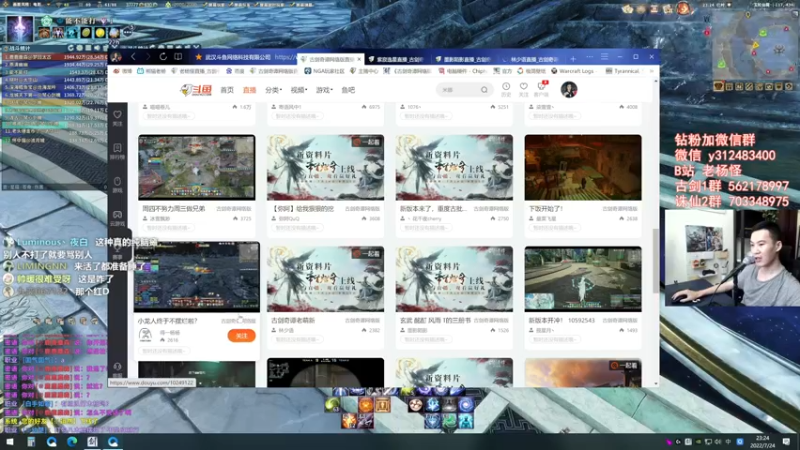The height and width of the screenshot is (450, 800).
Task: Open 鱼吧 nav item
Action: (x=348, y=90)
